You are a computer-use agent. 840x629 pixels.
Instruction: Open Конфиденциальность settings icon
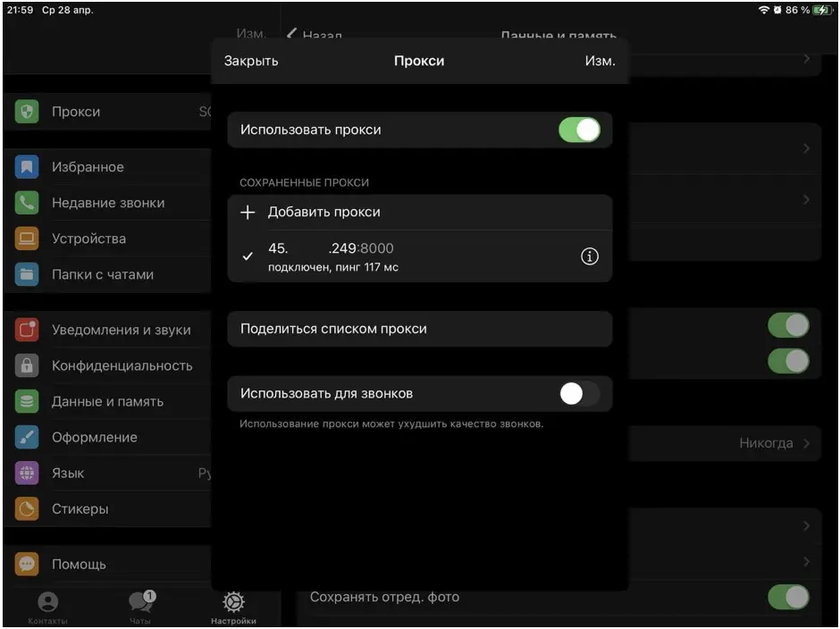tap(26, 365)
